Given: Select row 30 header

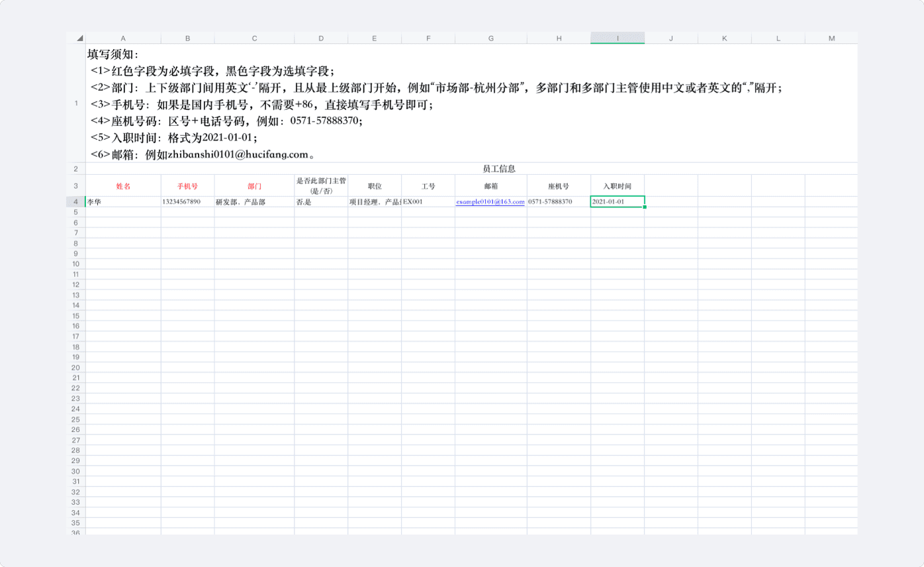Looking at the screenshot, I should click(76, 471).
